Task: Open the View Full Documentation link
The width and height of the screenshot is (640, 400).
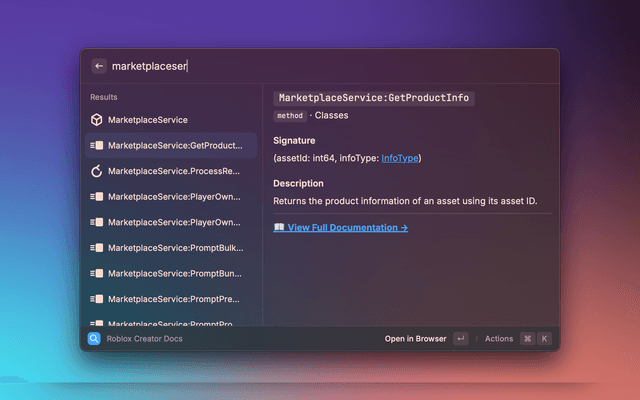Action: click(347, 228)
